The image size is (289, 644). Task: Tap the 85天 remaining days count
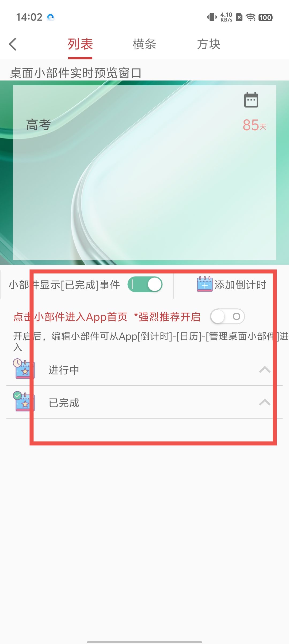[x=254, y=125]
